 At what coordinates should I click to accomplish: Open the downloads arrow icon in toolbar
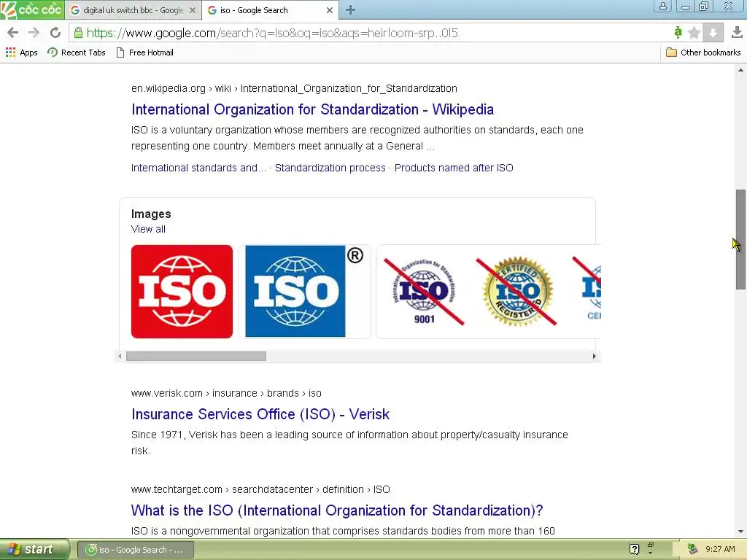[x=737, y=32]
